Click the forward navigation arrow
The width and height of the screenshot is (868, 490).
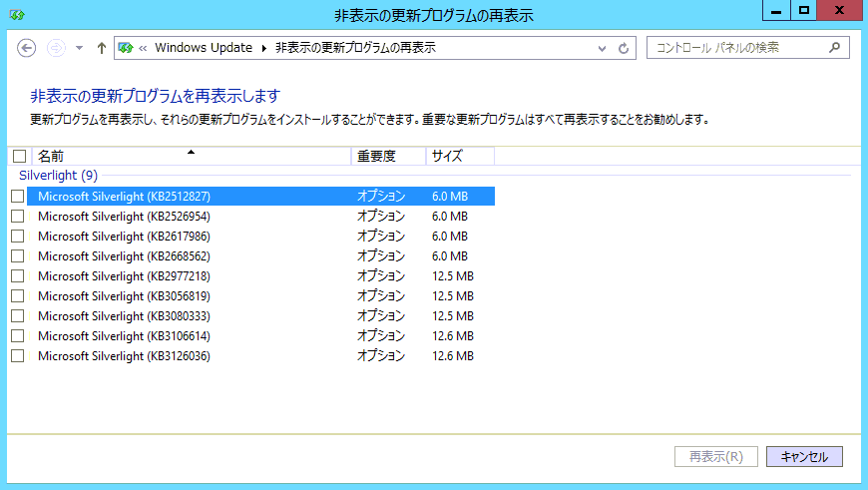tap(56, 48)
